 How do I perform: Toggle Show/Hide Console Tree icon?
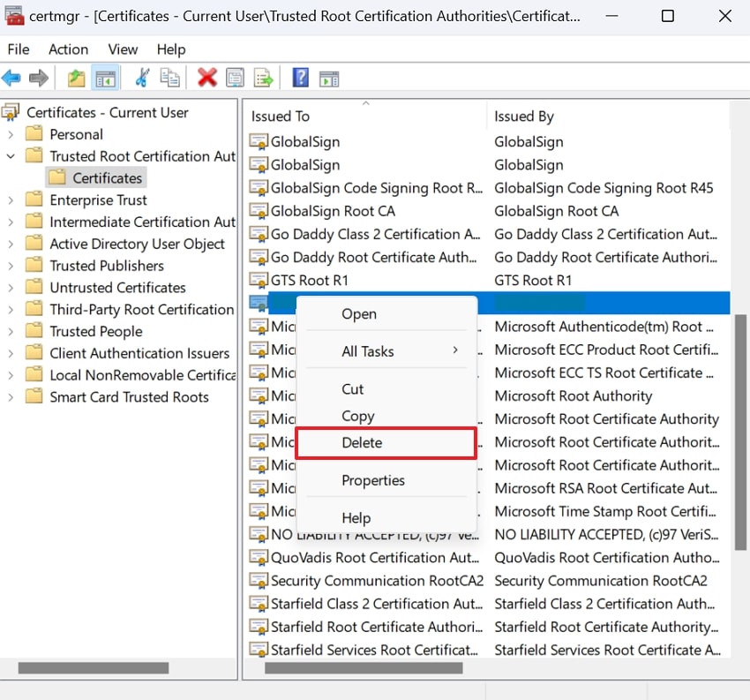click(105, 78)
